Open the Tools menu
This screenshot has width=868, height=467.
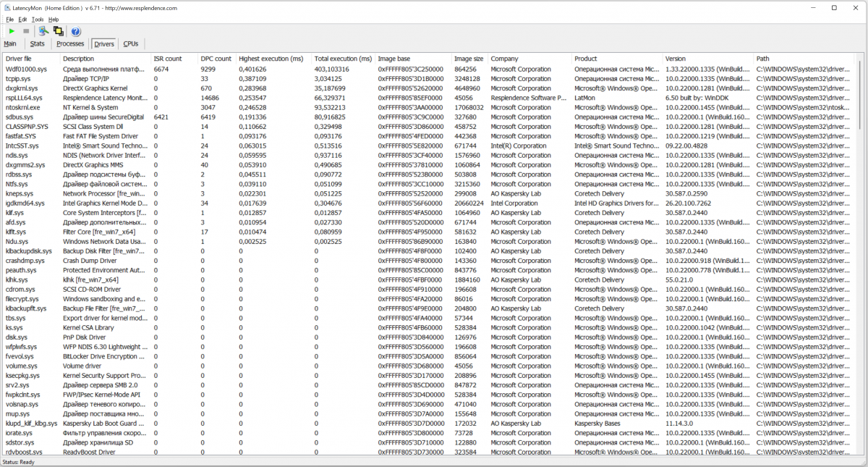pyautogui.click(x=38, y=19)
